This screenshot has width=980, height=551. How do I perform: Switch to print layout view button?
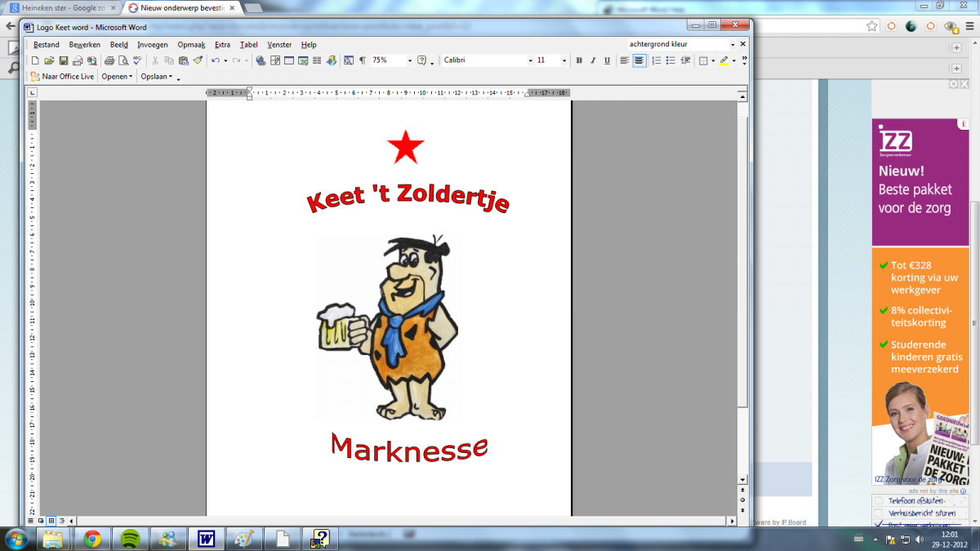[51, 520]
